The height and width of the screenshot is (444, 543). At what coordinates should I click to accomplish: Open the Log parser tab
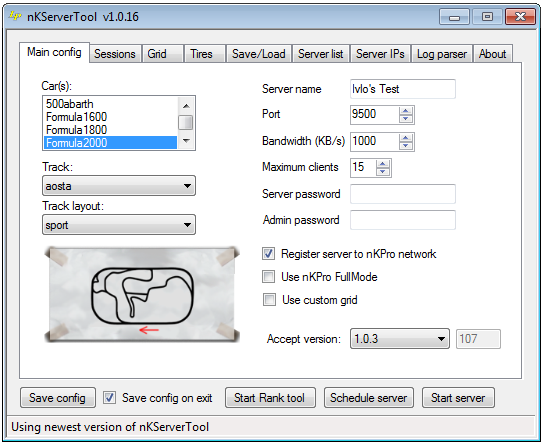click(442, 54)
